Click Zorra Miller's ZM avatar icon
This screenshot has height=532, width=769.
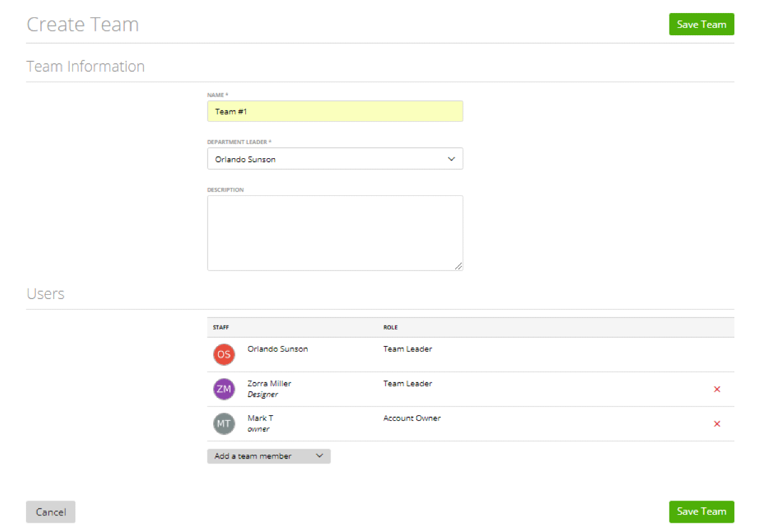point(224,389)
